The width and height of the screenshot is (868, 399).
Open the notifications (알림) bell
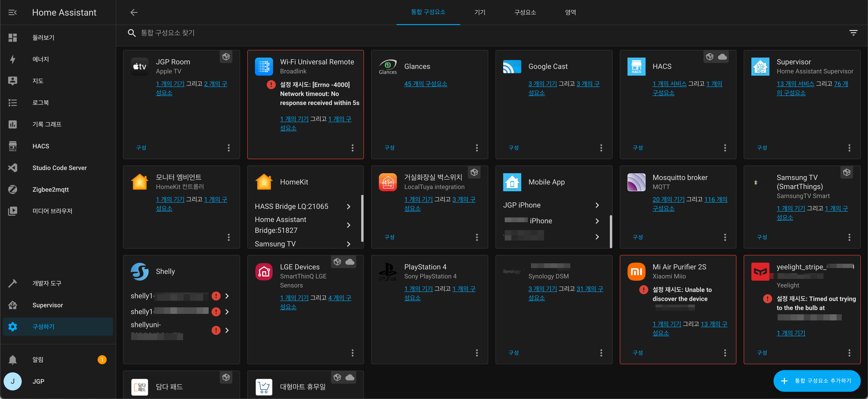13,360
